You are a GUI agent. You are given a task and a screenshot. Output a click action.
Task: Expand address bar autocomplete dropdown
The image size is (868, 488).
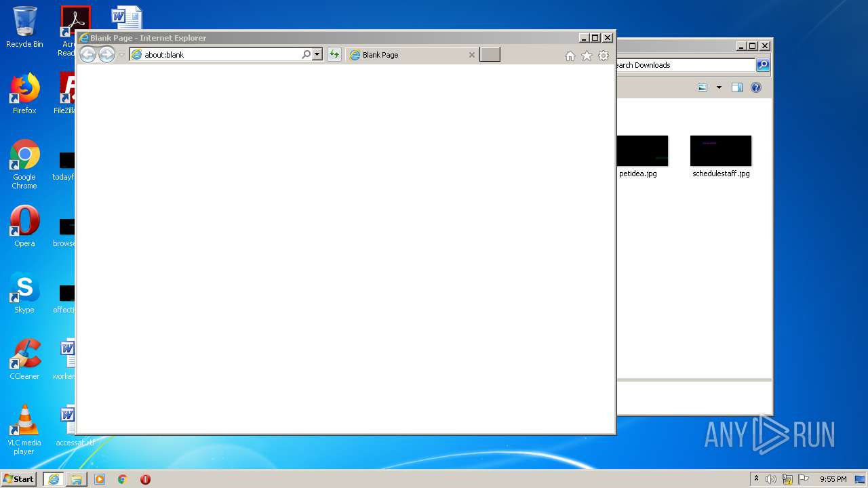[317, 55]
